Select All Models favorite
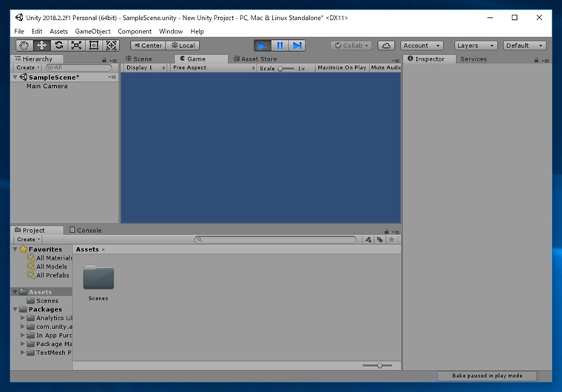The image size is (562, 392). click(x=47, y=266)
